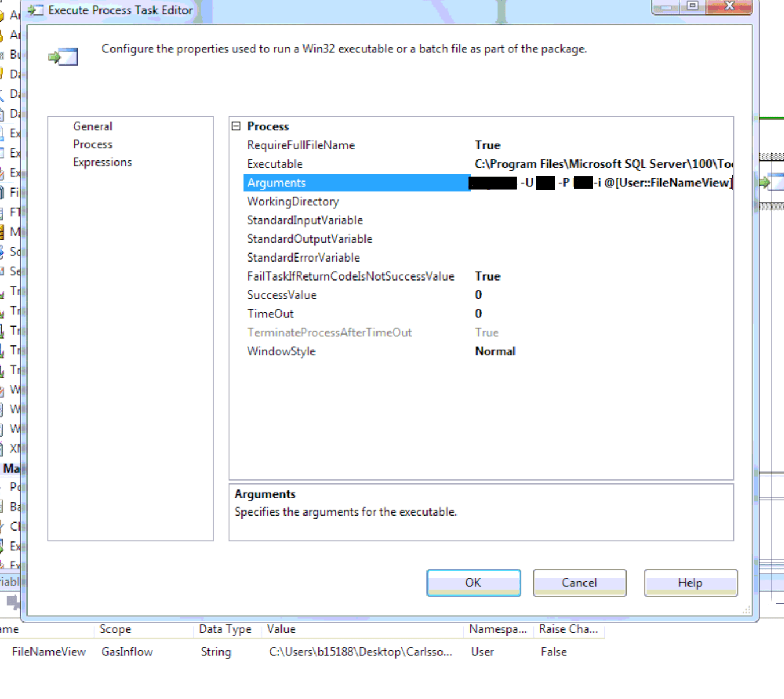The width and height of the screenshot is (784, 699).
Task: Sort variables by Scope column
Action: click(115, 629)
